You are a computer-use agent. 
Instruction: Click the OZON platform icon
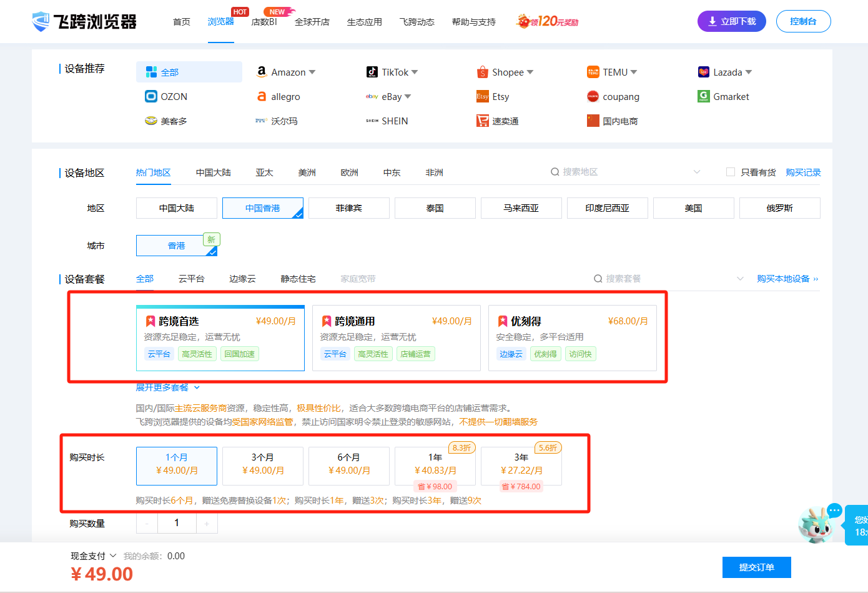point(151,96)
